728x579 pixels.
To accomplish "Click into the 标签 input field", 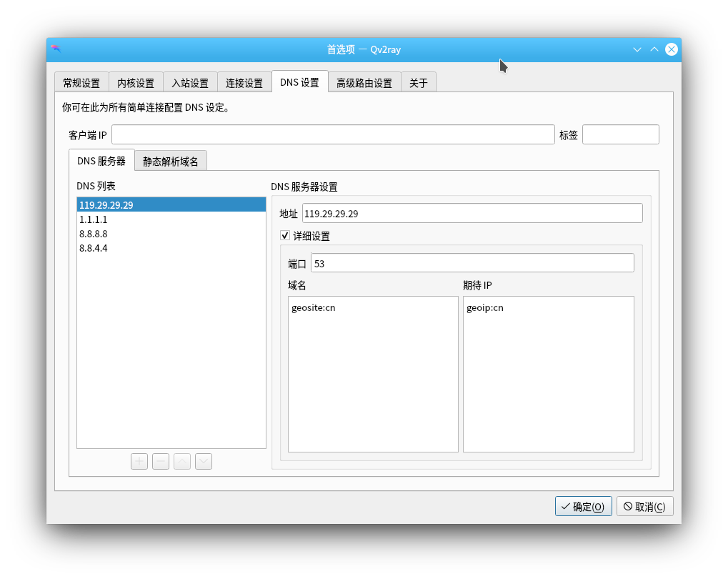I will pos(621,134).
